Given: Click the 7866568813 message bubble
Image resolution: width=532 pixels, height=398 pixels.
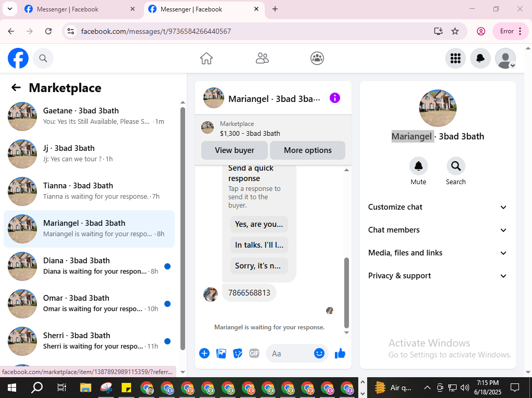Looking at the screenshot, I should tap(250, 292).
